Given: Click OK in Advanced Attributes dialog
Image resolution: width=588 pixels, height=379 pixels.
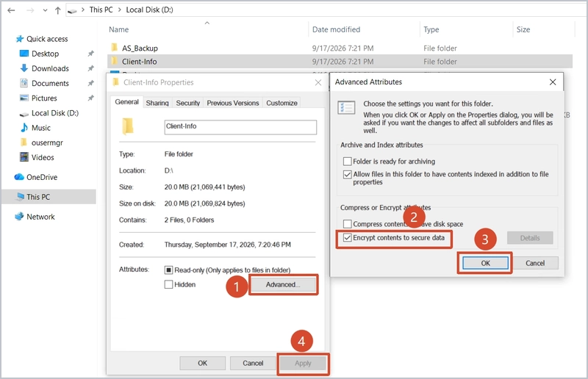Looking at the screenshot, I should pos(485,263).
